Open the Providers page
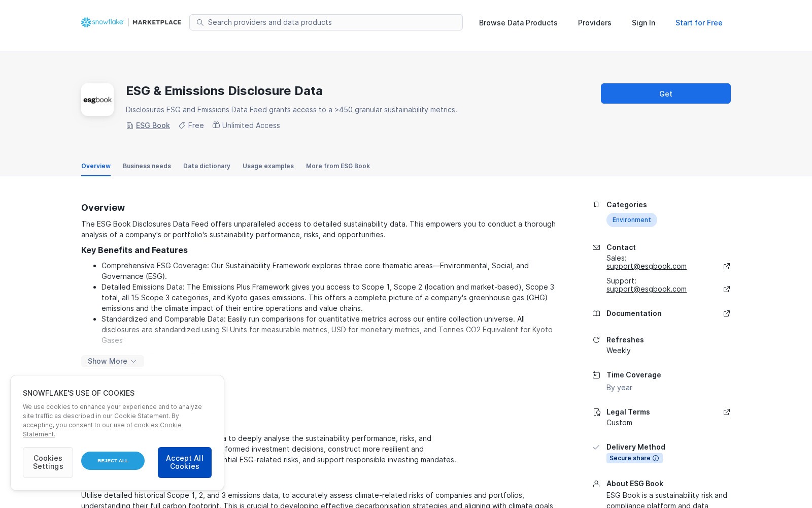812x508 pixels. [x=595, y=23]
